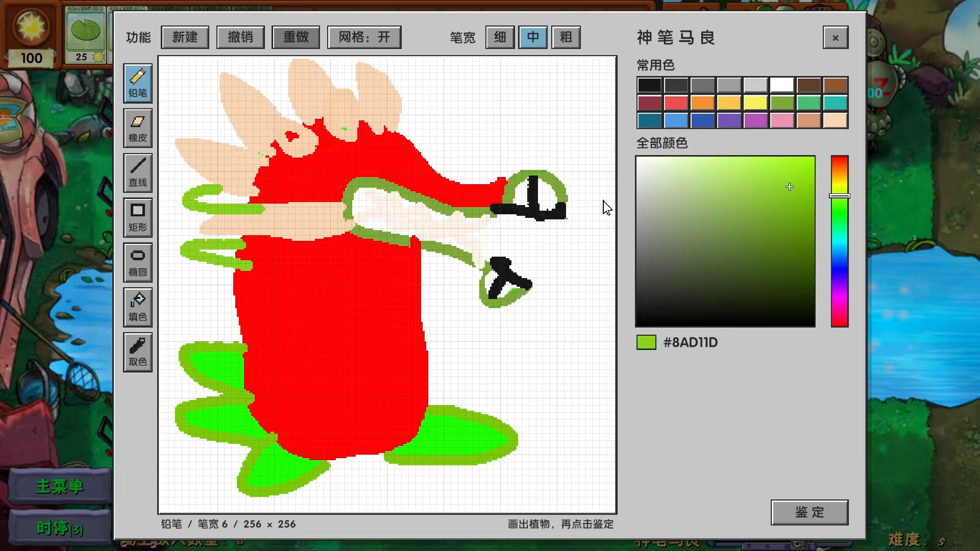Screen dimensions: 980x551
Task: Set brush width to thin (细)
Action: point(500,37)
